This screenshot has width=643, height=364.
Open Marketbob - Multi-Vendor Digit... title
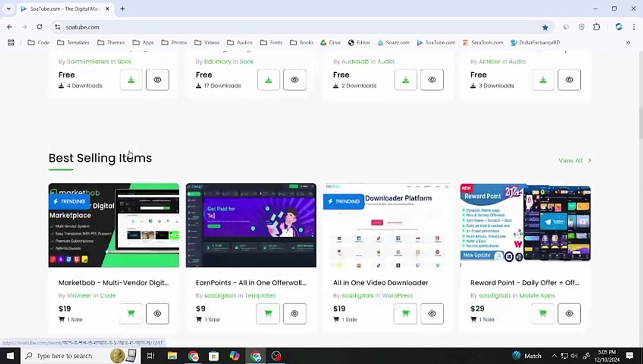pyautogui.click(x=113, y=283)
